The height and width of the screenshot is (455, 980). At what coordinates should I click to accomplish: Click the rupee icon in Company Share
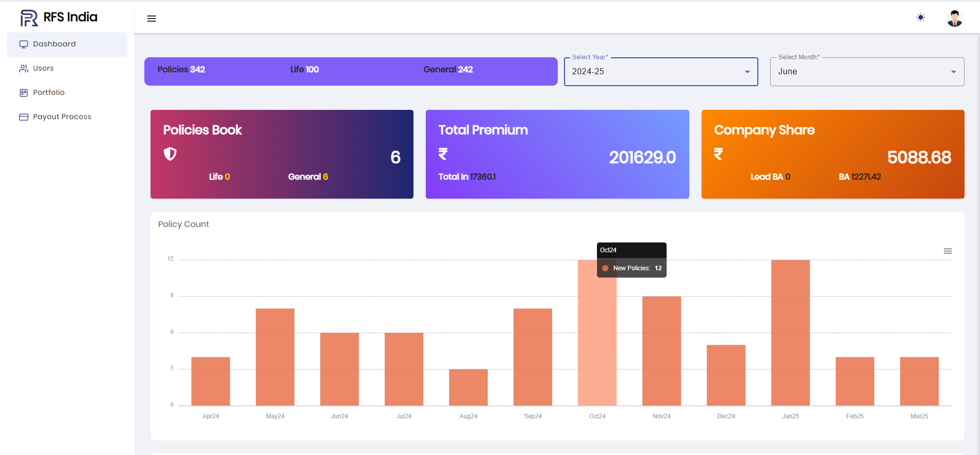(718, 154)
